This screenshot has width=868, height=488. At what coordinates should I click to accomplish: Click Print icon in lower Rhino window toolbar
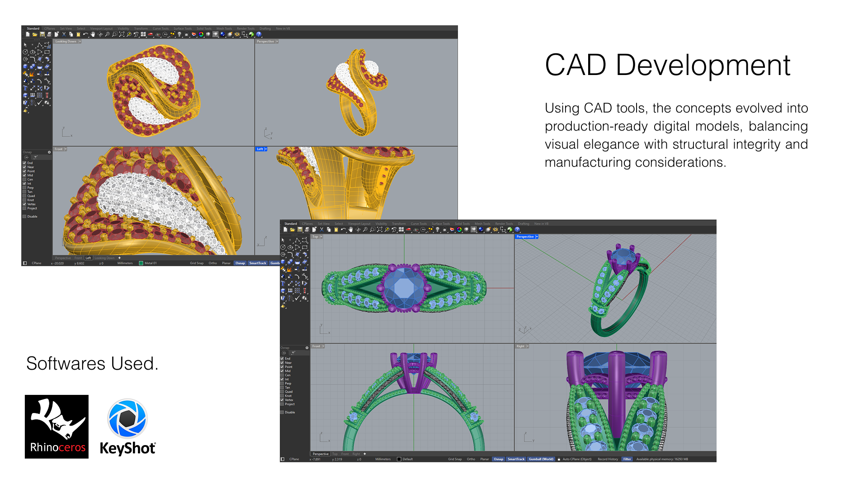click(307, 230)
